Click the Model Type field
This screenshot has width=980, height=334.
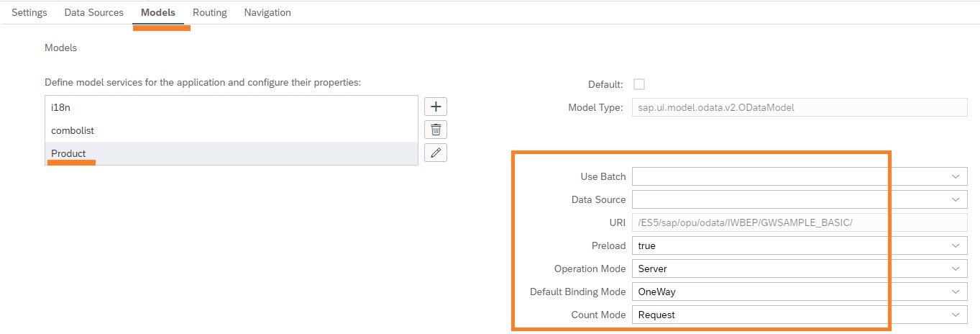tap(800, 107)
